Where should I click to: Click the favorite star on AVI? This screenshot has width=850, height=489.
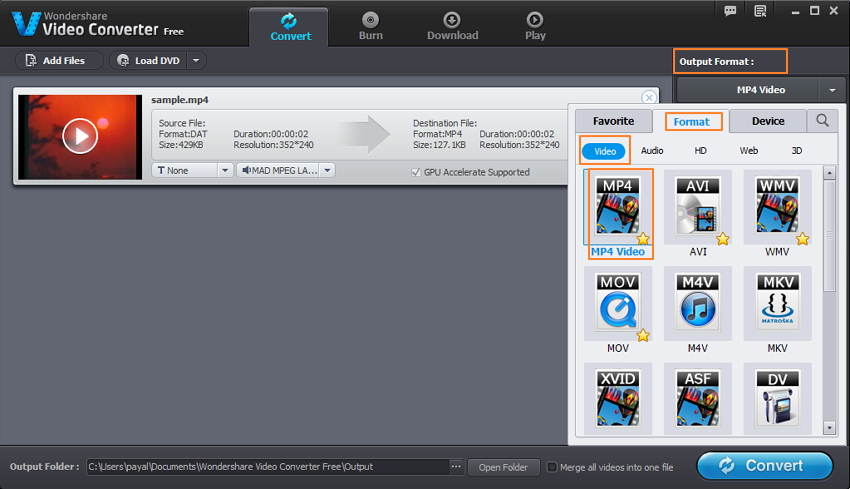(x=723, y=239)
